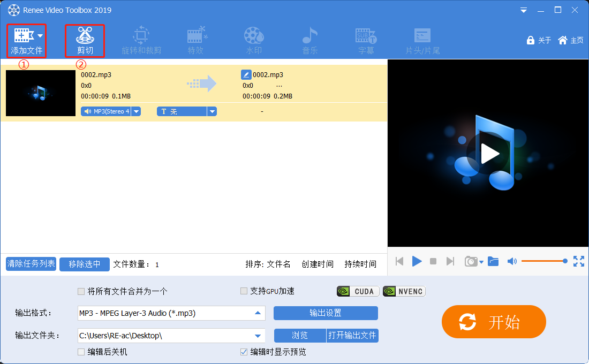Image resolution: width=589 pixels, height=364 pixels.
Task: Expand the camera snapshot dropdown arrow
Action: (481, 262)
